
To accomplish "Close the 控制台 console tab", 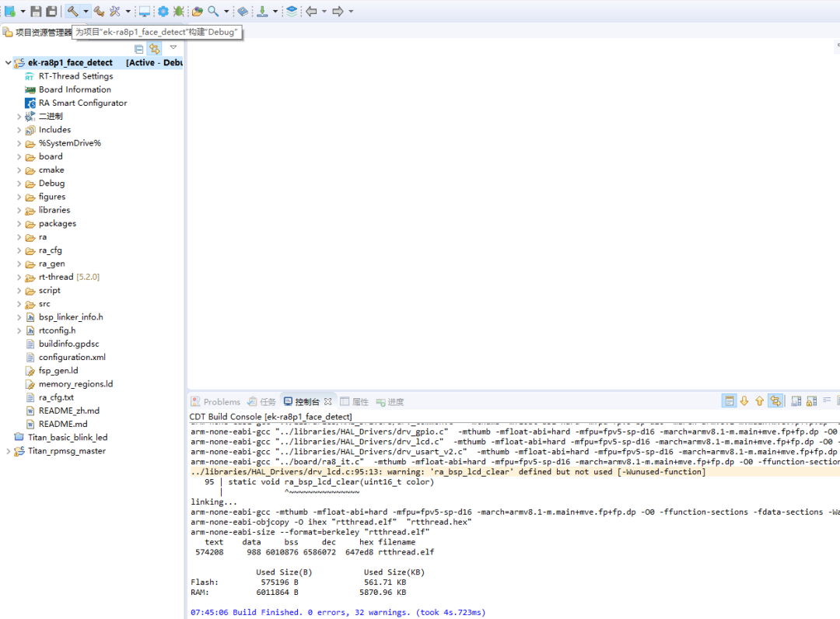I will click(x=328, y=401).
